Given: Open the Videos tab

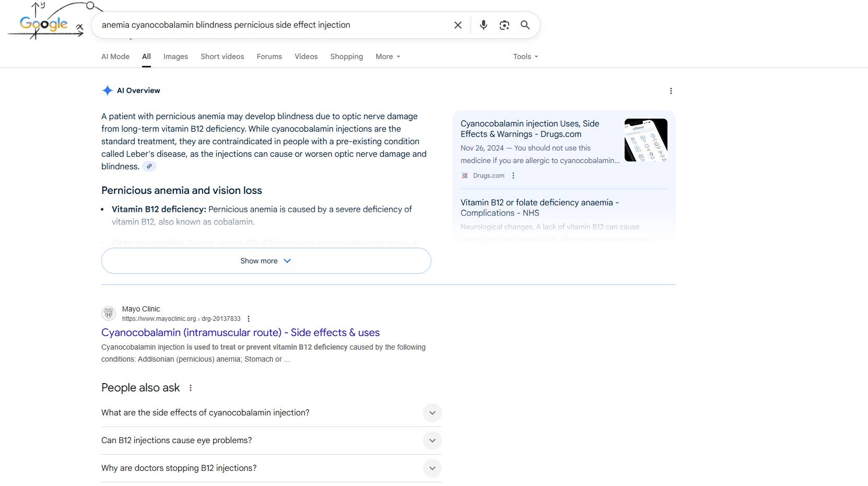Looking at the screenshot, I should tap(306, 56).
